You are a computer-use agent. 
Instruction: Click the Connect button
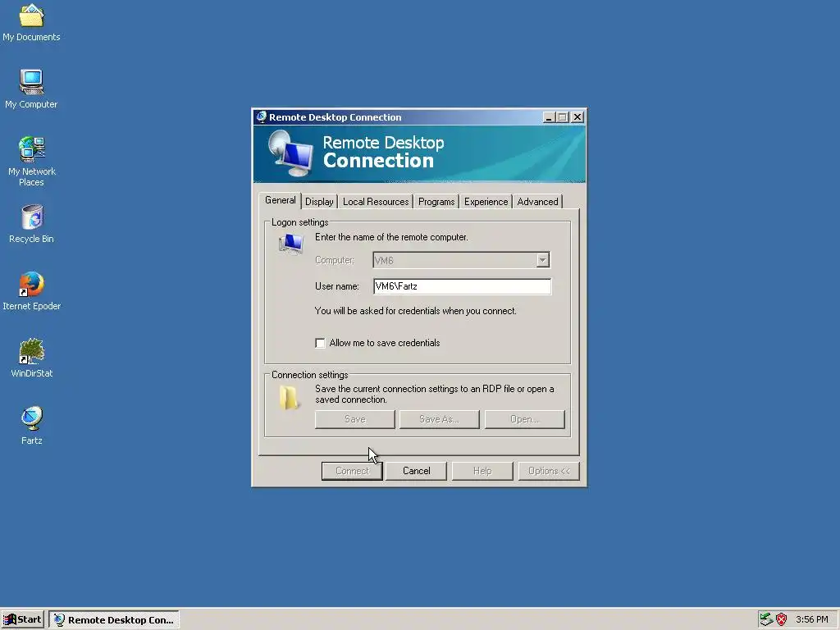352,471
